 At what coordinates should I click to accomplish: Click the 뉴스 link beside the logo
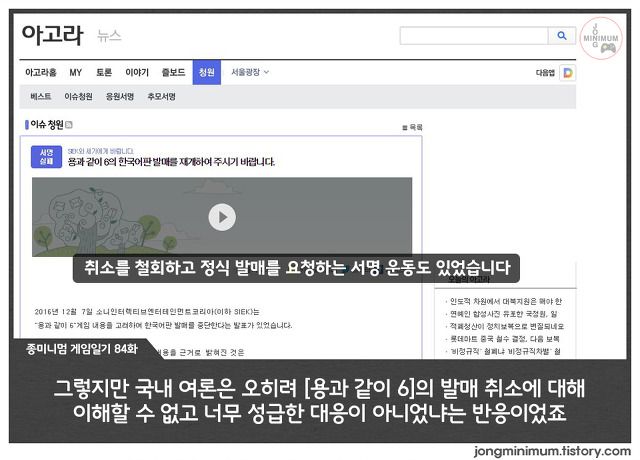[x=109, y=36]
